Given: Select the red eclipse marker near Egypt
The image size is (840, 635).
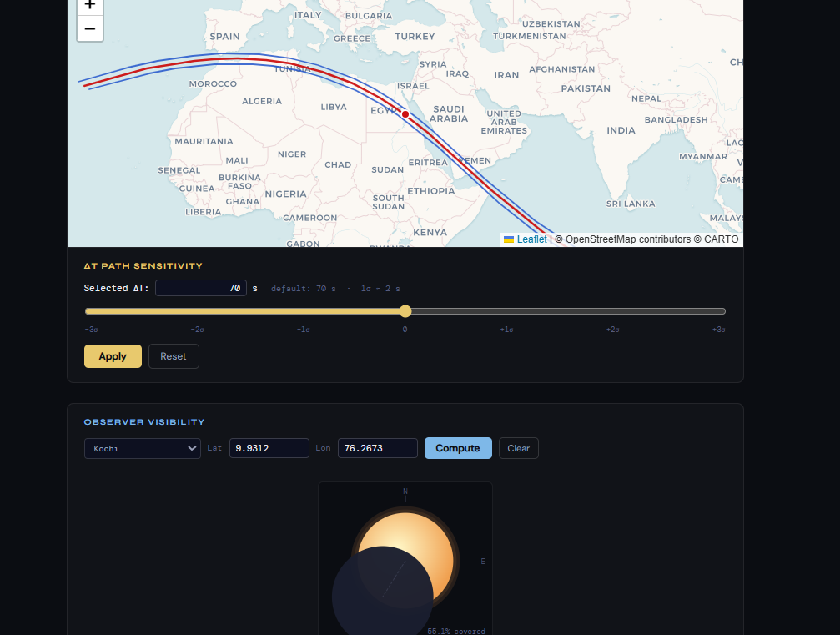Looking at the screenshot, I should pyautogui.click(x=405, y=113).
